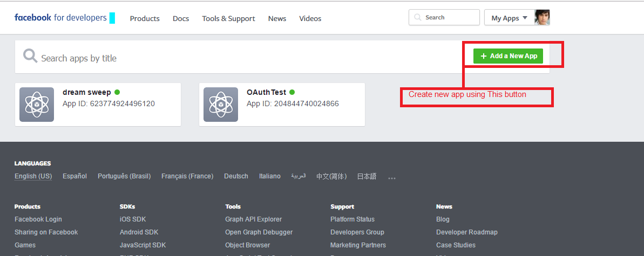Open Case Studies link
Screen dimensions: 644x256
[x=456, y=245]
